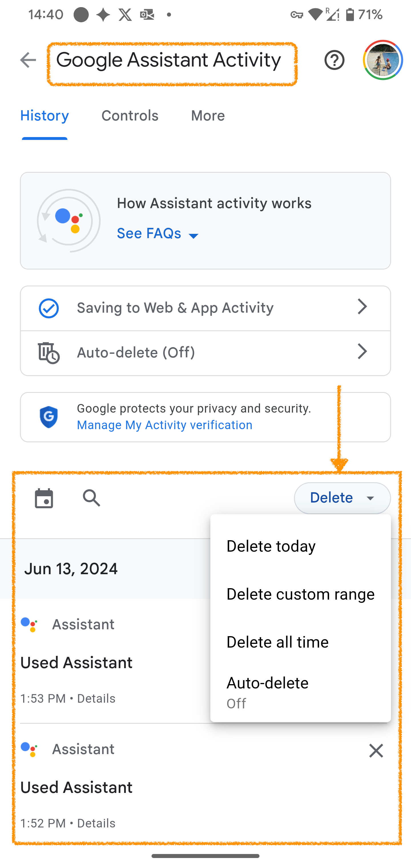Open Saving to Web & App Activity

pyautogui.click(x=205, y=308)
